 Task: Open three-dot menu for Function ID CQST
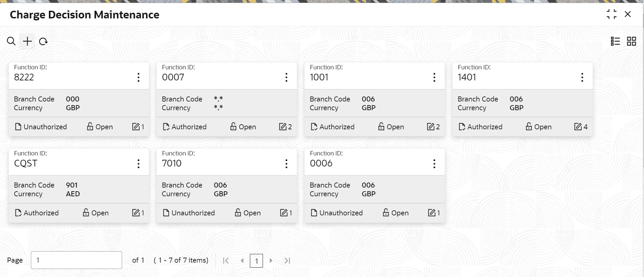138,163
